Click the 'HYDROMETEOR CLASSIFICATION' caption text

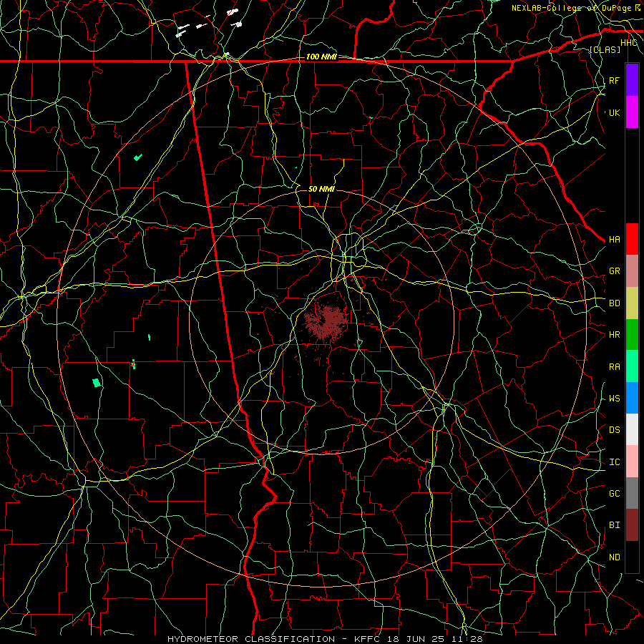click(251, 639)
